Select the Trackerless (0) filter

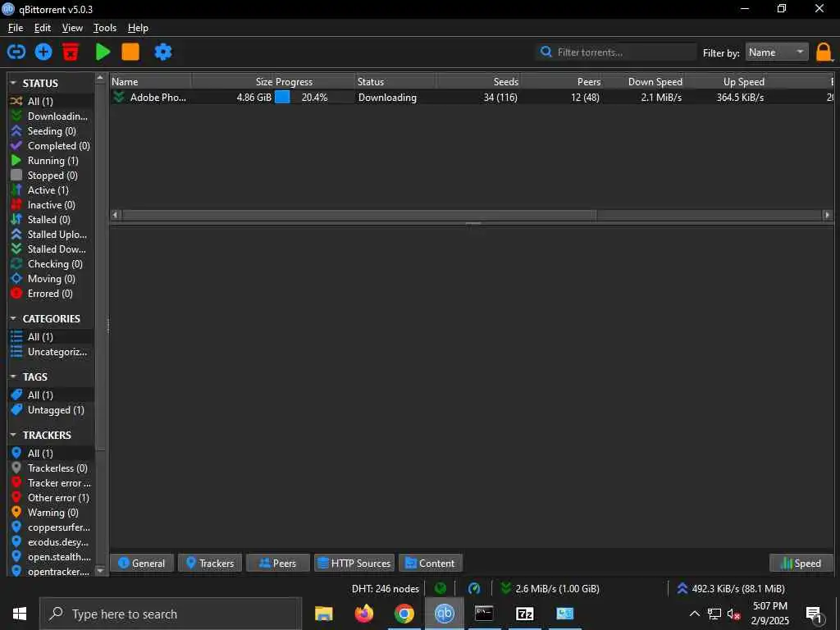[x=51, y=468]
